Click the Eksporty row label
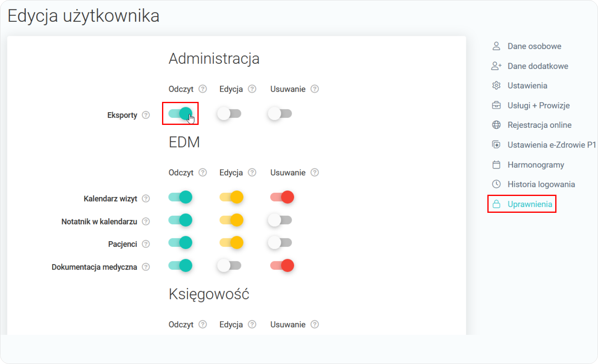The width and height of the screenshot is (598, 364). 122,115
